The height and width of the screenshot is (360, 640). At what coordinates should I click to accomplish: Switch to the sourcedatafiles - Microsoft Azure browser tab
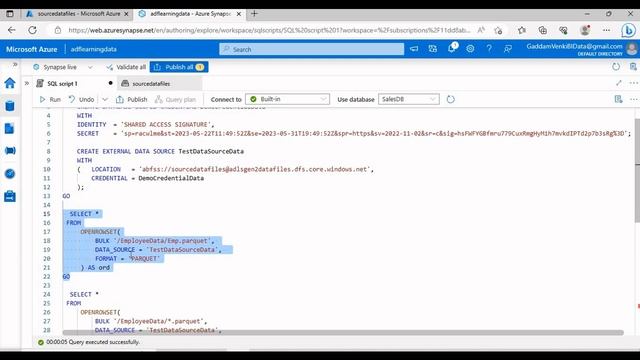click(78, 13)
